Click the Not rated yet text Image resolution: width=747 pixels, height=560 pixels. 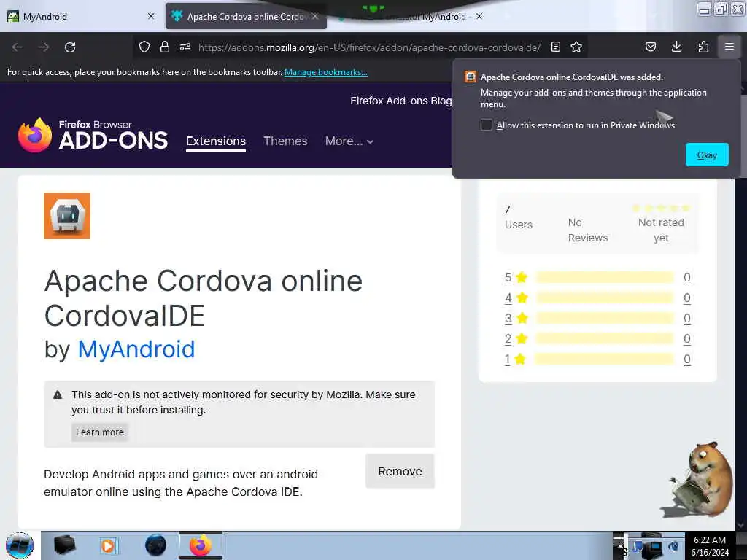tap(661, 230)
